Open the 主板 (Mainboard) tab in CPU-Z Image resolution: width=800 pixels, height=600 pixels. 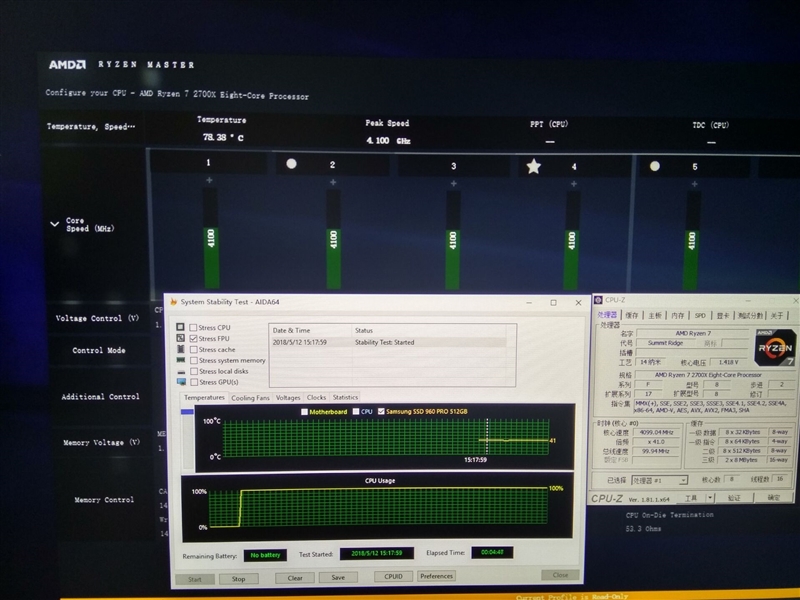(655, 316)
